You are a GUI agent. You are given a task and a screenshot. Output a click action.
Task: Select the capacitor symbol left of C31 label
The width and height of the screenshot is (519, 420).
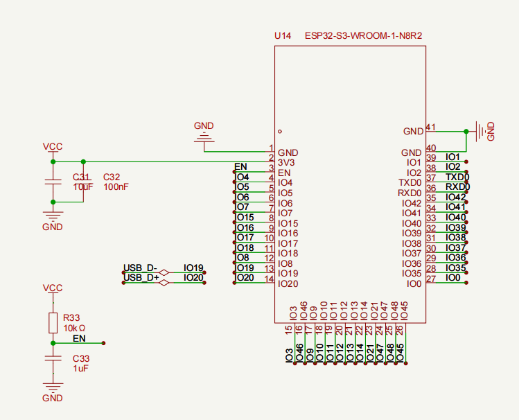pyautogui.click(x=53, y=182)
